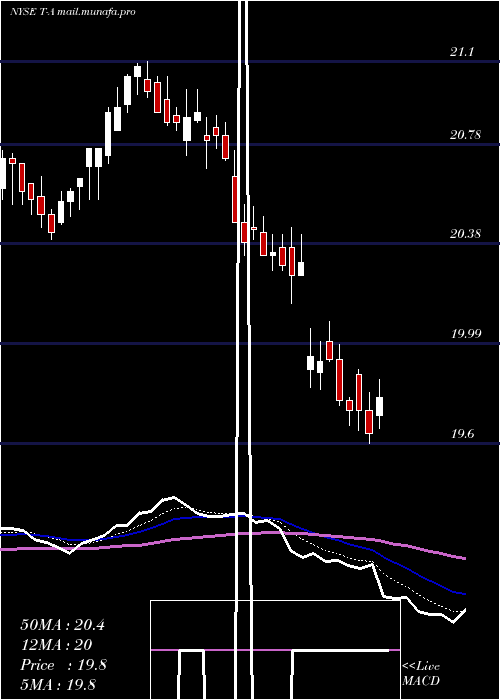This screenshot has width=500, height=700.
Task: Click the 19.6 price level label
Action: pos(462,433)
